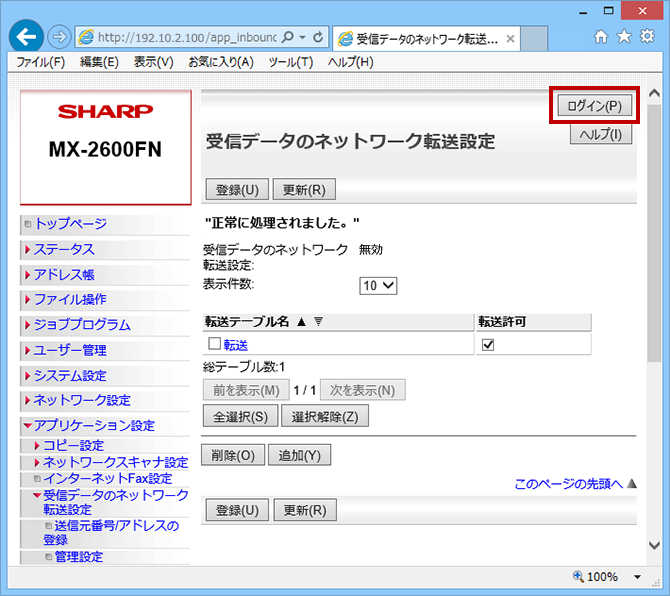Click the browser forward arrow button

tap(59, 38)
